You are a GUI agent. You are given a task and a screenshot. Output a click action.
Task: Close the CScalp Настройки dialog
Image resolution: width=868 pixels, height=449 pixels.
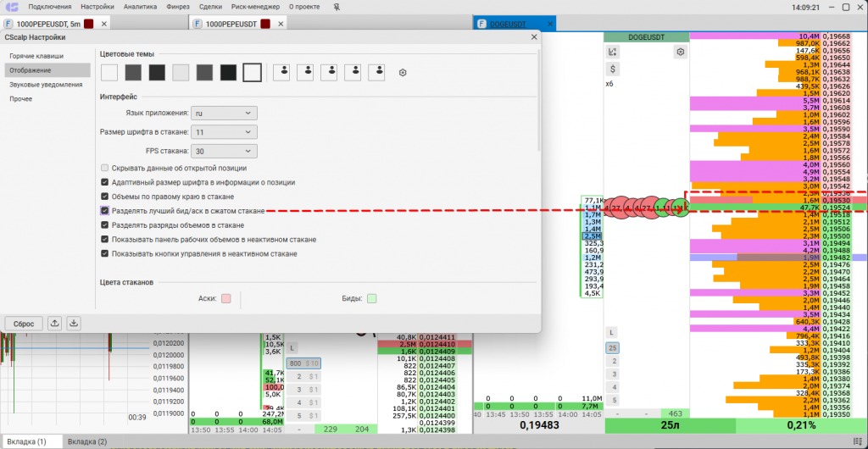(534, 37)
